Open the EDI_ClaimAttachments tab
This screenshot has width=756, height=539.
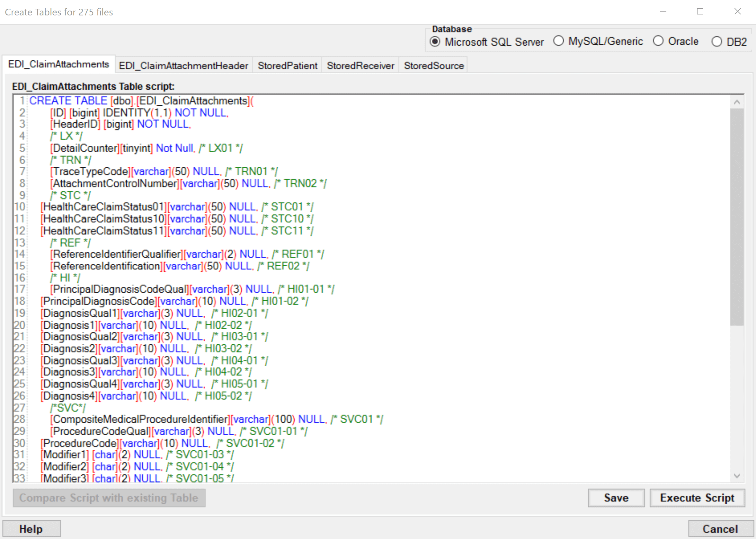tap(58, 64)
